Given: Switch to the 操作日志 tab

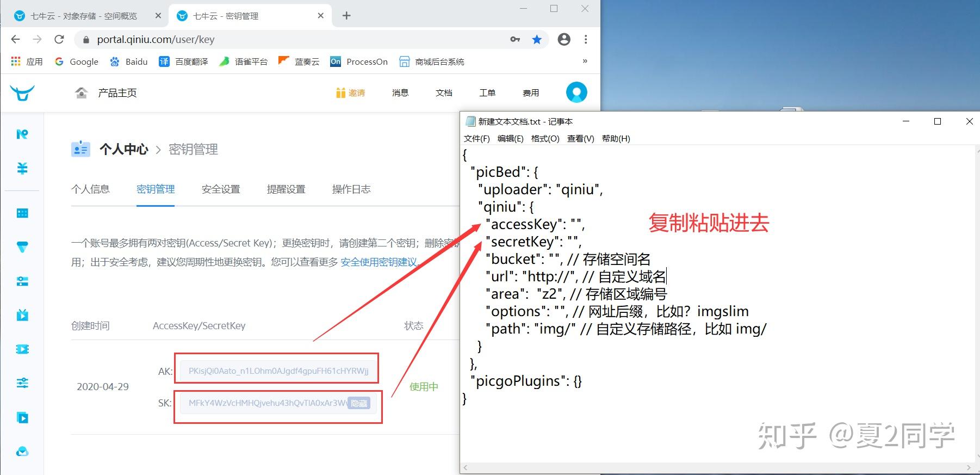Looking at the screenshot, I should (351, 189).
